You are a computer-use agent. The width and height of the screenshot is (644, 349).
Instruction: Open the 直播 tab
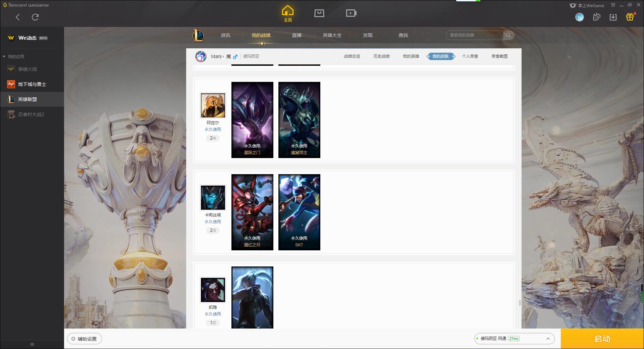pyautogui.click(x=297, y=35)
